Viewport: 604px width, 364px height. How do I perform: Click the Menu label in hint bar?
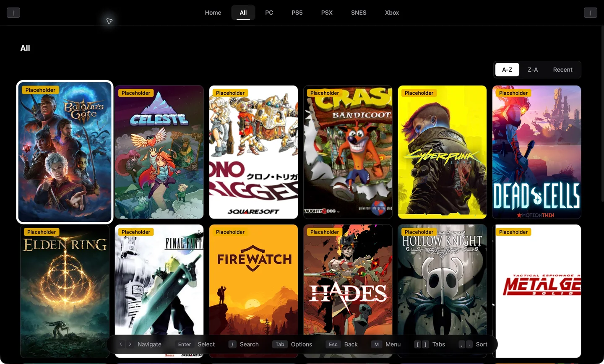(393, 344)
